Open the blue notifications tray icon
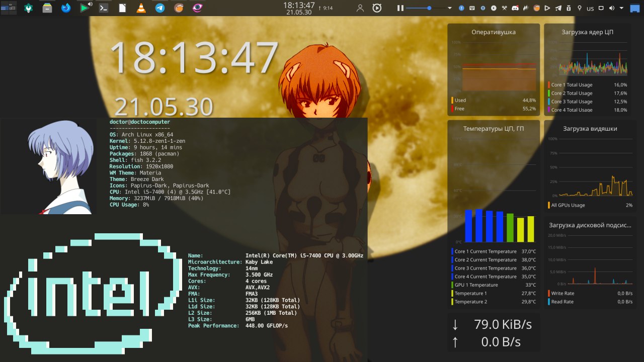The image size is (644, 362). [x=461, y=8]
